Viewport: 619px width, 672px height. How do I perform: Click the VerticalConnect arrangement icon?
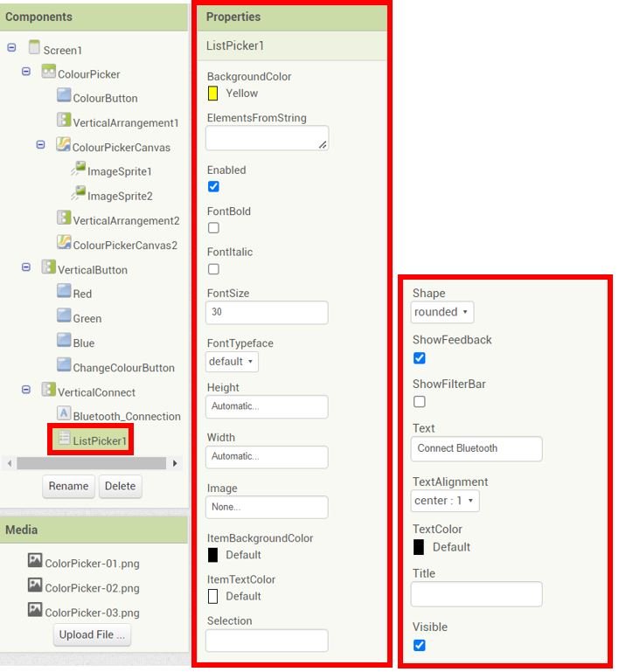coord(48,390)
